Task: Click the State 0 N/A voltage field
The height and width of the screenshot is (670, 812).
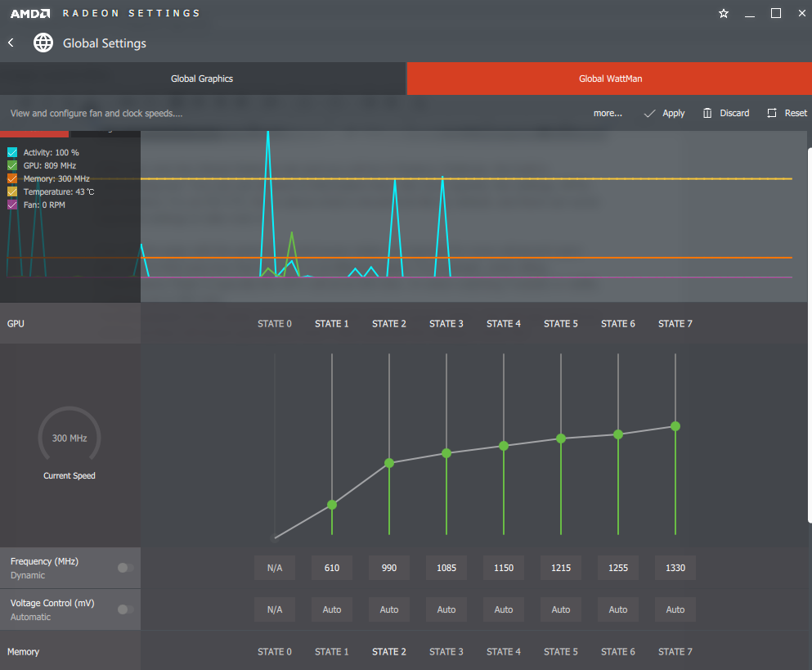Action: [275, 609]
